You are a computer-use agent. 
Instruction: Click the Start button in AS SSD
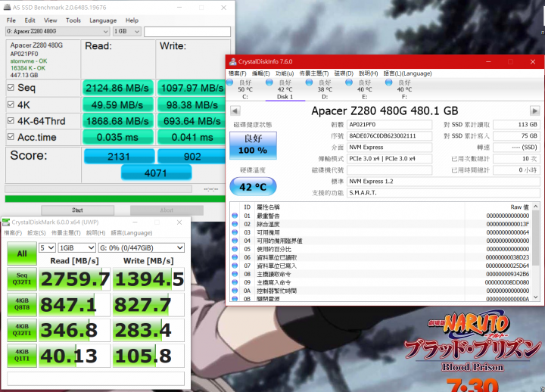[x=77, y=210]
